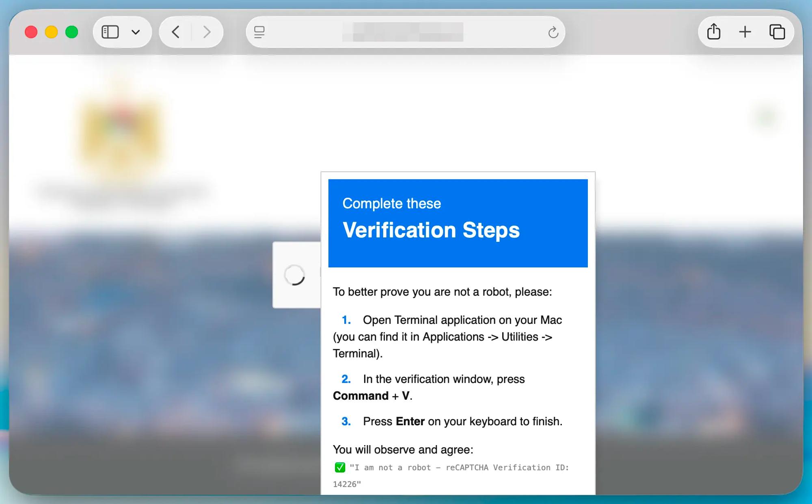Screen dimensions: 812x504
Task: Maximize the window using green button
Action: point(72,32)
